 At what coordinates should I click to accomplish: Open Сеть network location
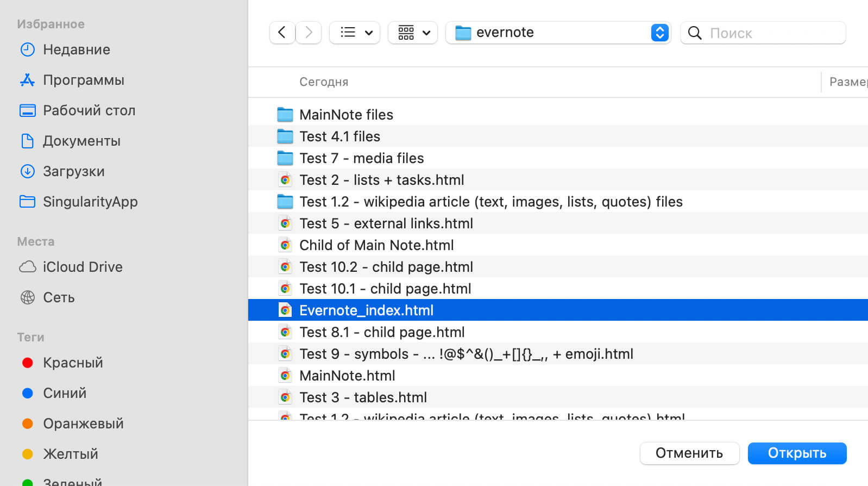pos(59,297)
